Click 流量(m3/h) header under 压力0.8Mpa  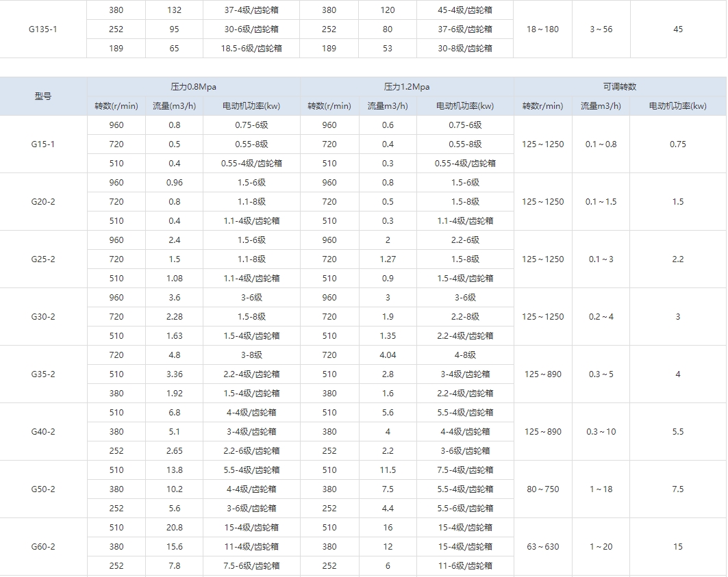(174, 106)
